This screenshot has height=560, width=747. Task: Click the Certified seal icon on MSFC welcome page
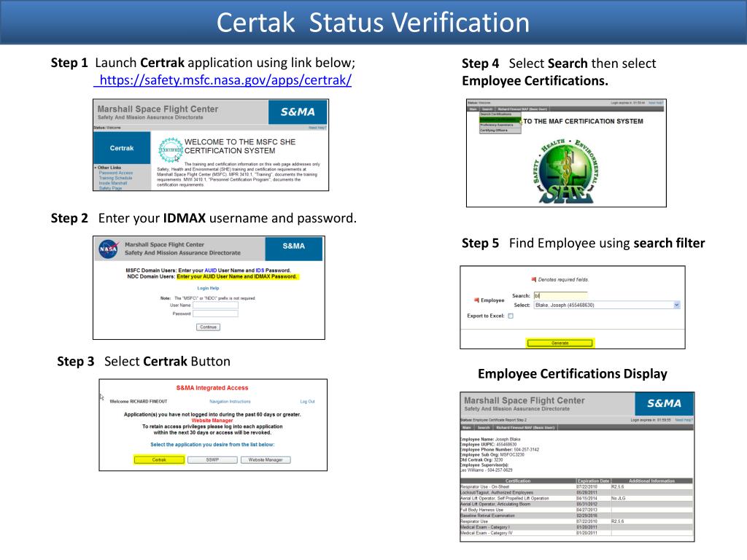pos(170,150)
